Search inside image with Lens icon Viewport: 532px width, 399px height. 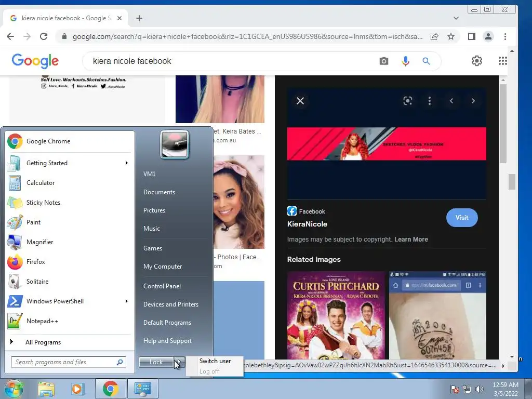[407, 101]
